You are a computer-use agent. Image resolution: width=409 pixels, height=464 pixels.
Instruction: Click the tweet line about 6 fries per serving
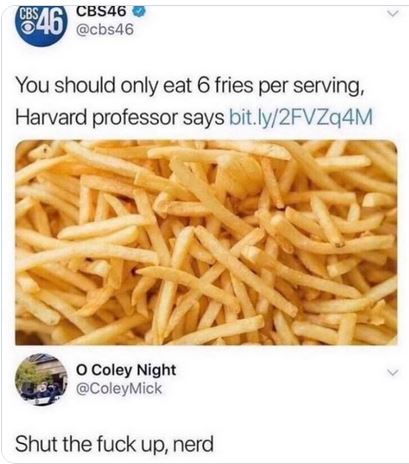(x=190, y=86)
